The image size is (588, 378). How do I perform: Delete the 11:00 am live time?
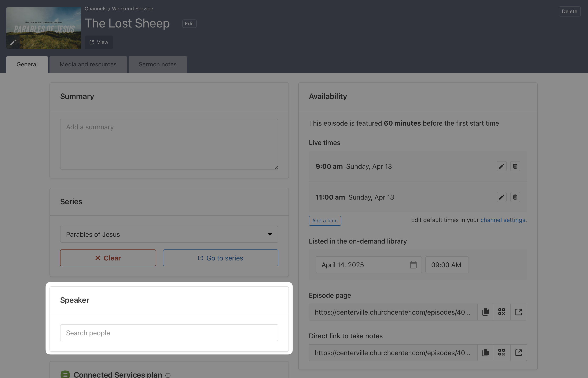click(515, 197)
